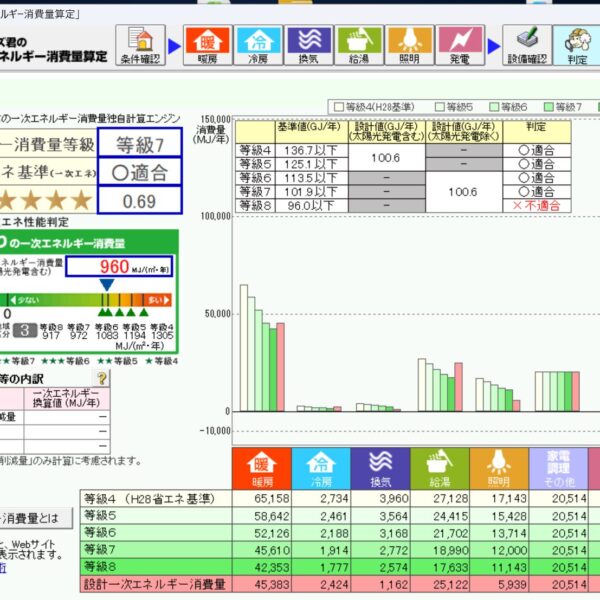600x600 pixels.
Task: Open the 換気 ventilation step
Action: pos(308,45)
